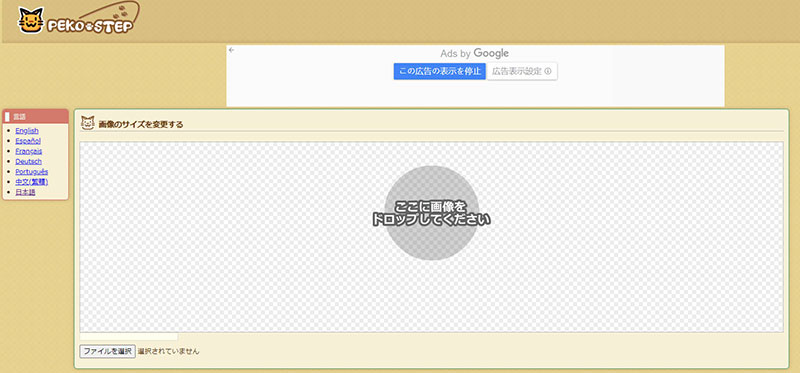800x373 pixels.
Task: Switch language to English
Action: (x=27, y=131)
